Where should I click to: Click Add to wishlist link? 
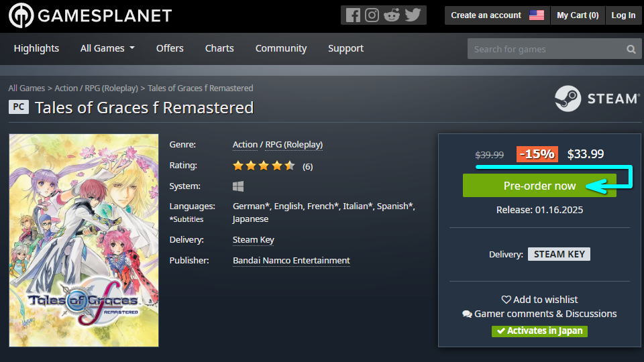[539, 300]
